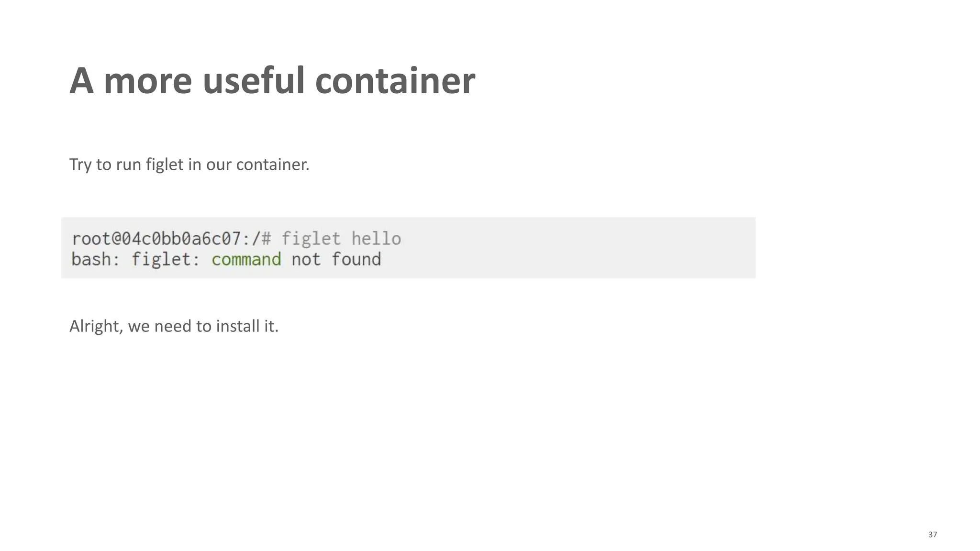Click the green word 'command'
980x551 pixels.
click(246, 260)
